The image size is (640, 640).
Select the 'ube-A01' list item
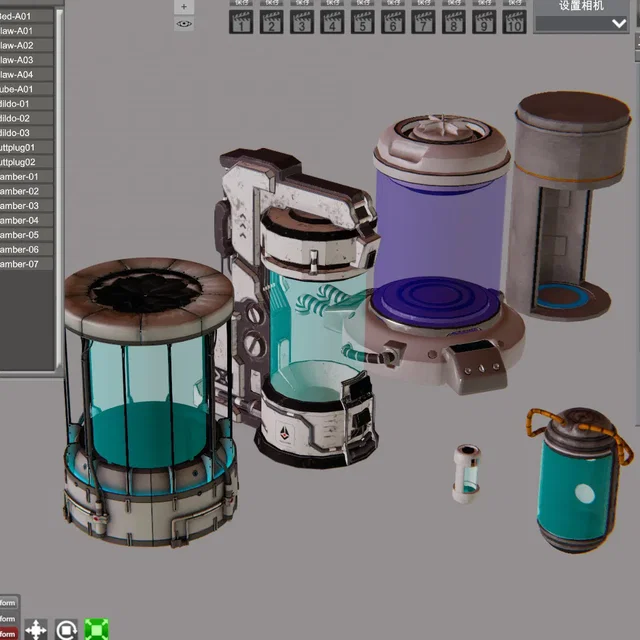(x=26, y=89)
